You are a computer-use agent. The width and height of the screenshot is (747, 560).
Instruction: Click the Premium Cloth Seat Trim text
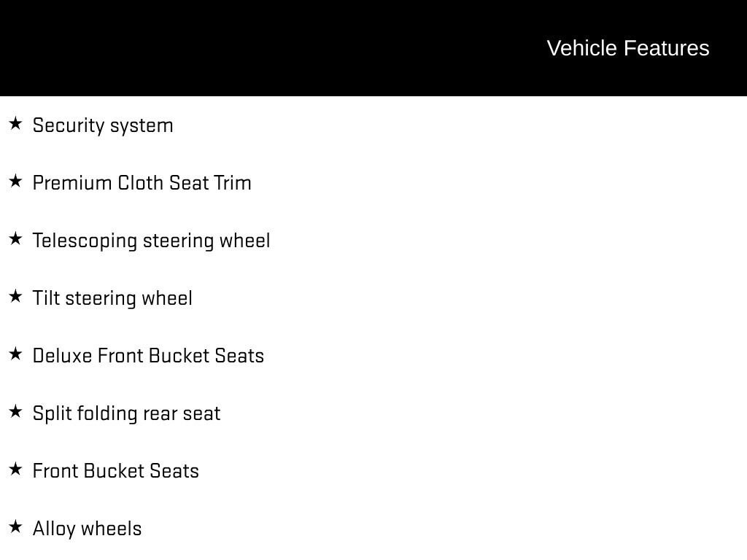142,183
